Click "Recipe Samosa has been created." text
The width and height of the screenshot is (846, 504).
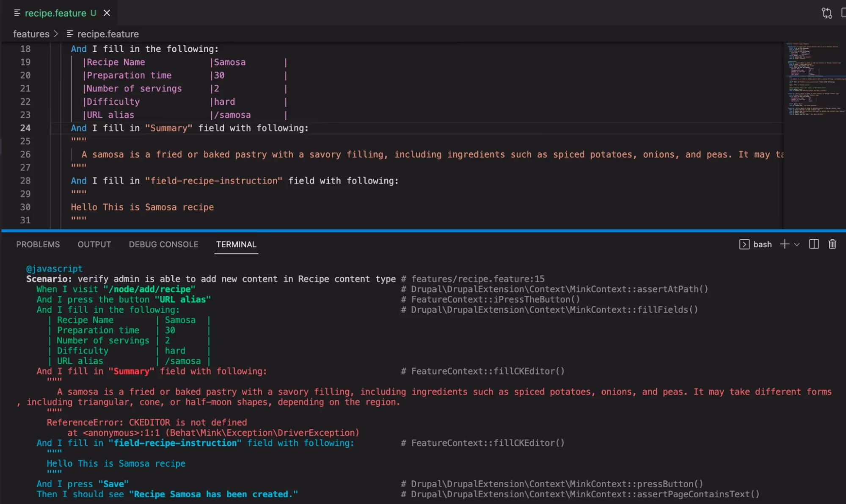(213, 494)
